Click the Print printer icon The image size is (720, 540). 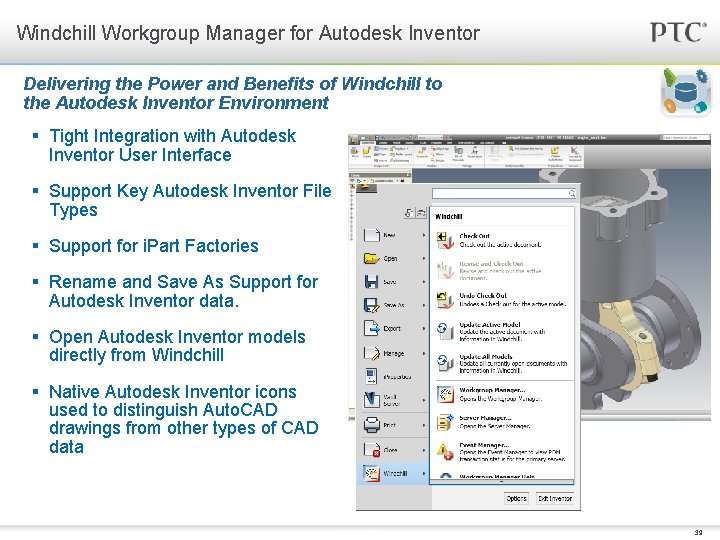click(371, 425)
